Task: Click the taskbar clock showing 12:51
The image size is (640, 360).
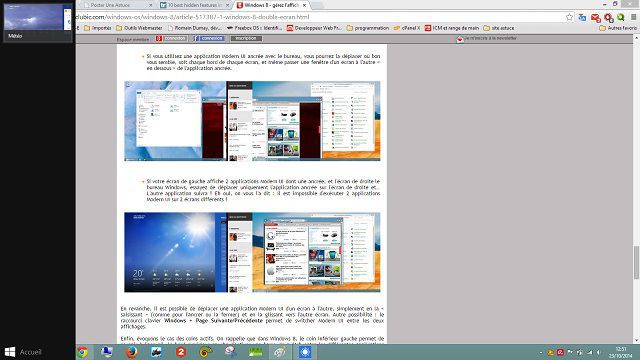Action: coord(621,352)
